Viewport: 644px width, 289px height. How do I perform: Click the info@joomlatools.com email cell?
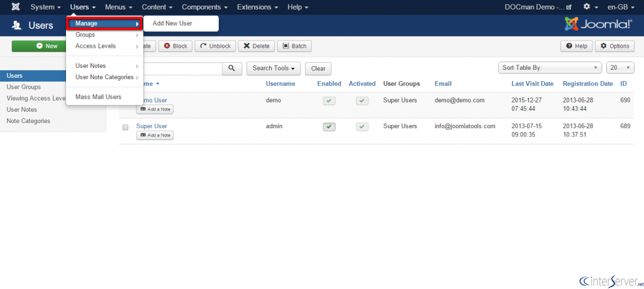click(465, 126)
